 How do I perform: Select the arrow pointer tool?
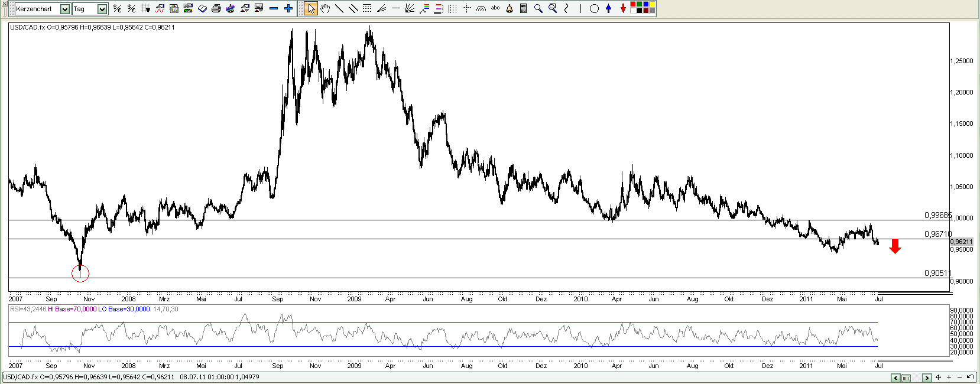coord(311,8)
